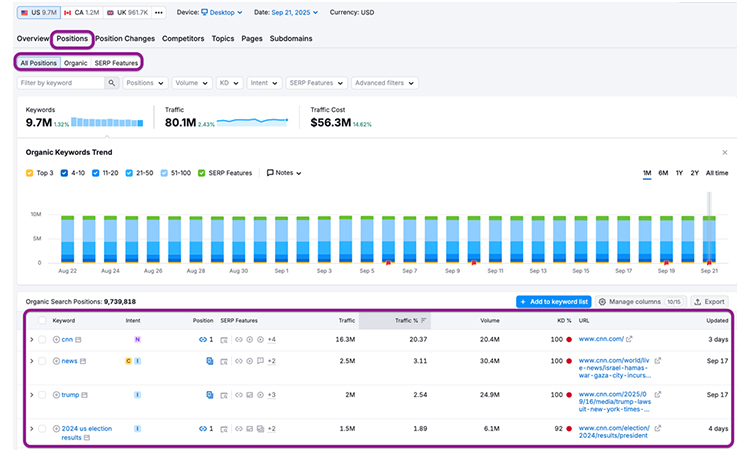Click the Filter by keyword input field
Image resolution: width=750 pixels, height=450 pixels.
tap(61, 83)
